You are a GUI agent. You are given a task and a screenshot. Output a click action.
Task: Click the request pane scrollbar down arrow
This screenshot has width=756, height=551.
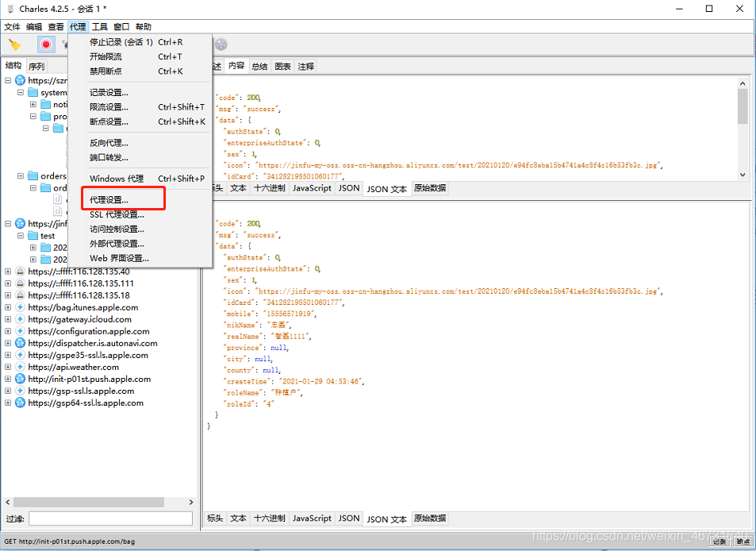pos(743,175)
